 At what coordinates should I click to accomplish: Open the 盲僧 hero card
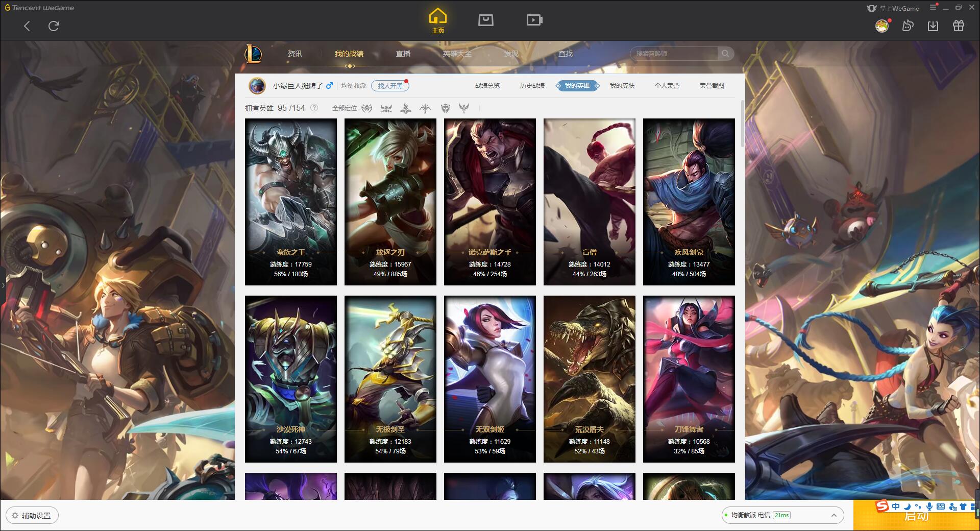590,202
